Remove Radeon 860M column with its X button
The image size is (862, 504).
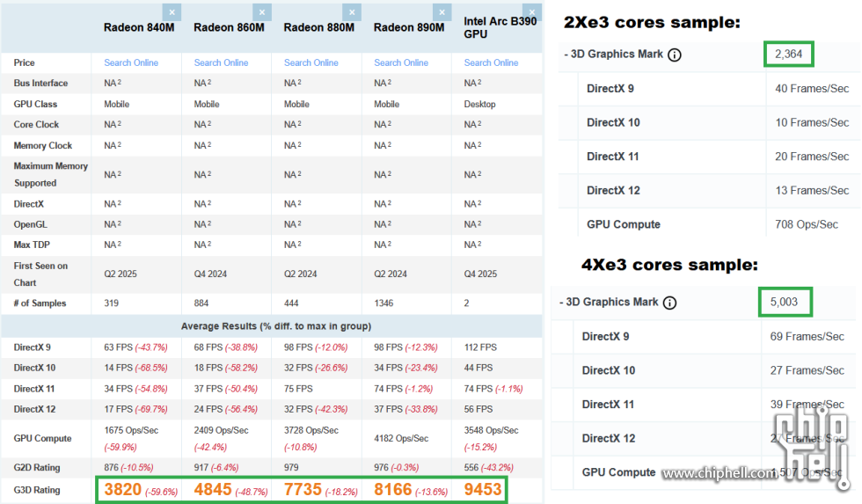point(262,12)
